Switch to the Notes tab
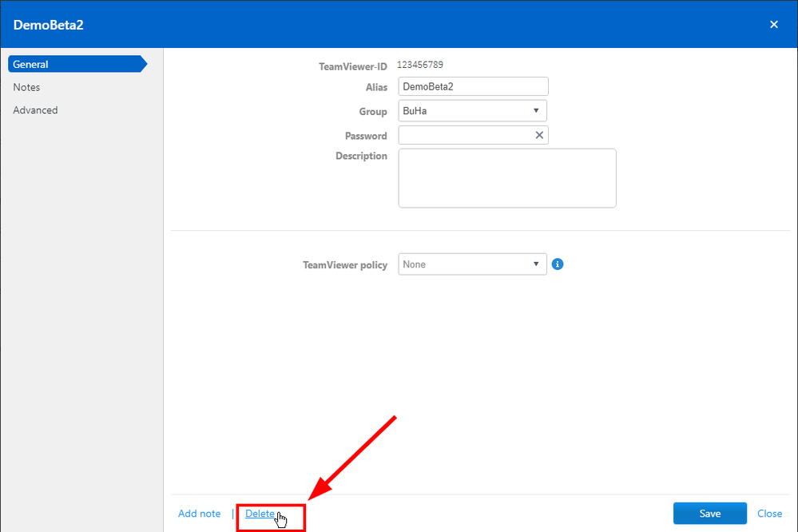798x532 pixels. pos(26,87)
